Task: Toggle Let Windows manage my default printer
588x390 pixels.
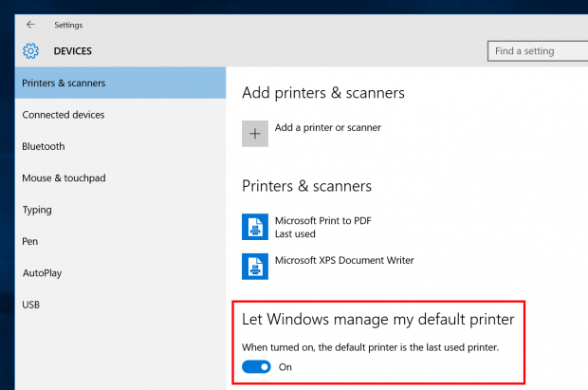Action: (256, 366)
